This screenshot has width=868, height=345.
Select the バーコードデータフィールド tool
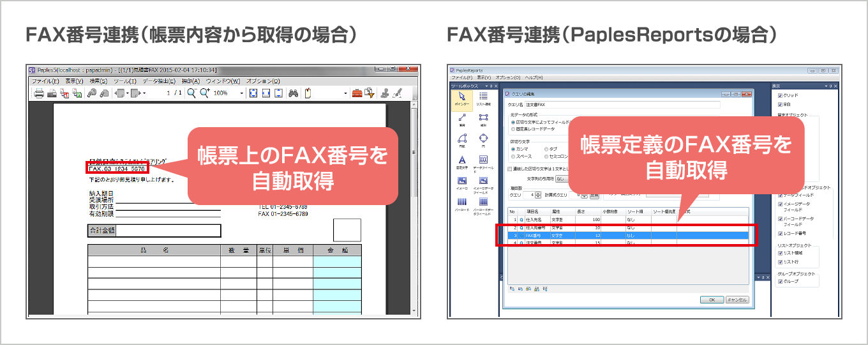pyautogui.click(x=484, y=206)
